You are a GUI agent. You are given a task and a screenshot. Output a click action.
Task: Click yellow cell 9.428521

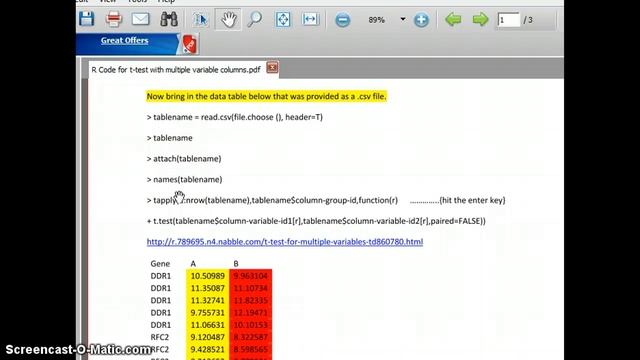(x=207, y=349)
